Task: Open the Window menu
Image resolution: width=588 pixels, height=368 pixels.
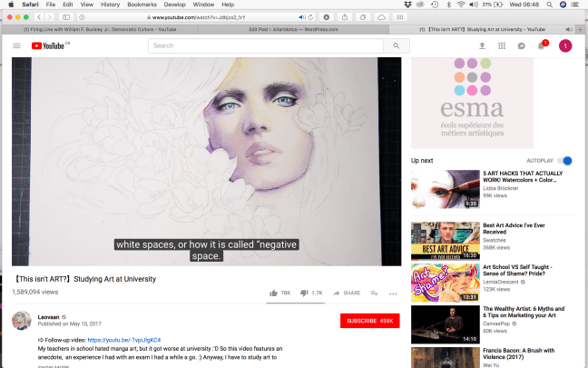Action: 203,5
